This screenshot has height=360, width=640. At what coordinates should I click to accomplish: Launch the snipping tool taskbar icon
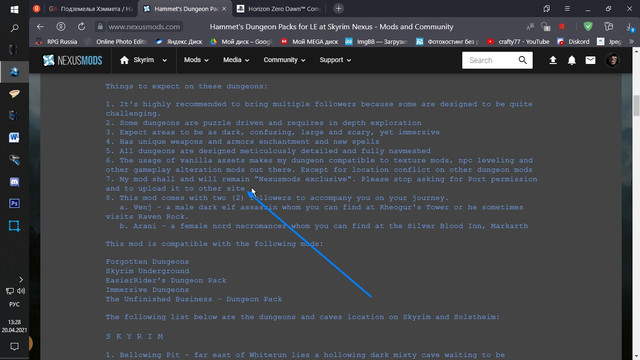point(14,226)
